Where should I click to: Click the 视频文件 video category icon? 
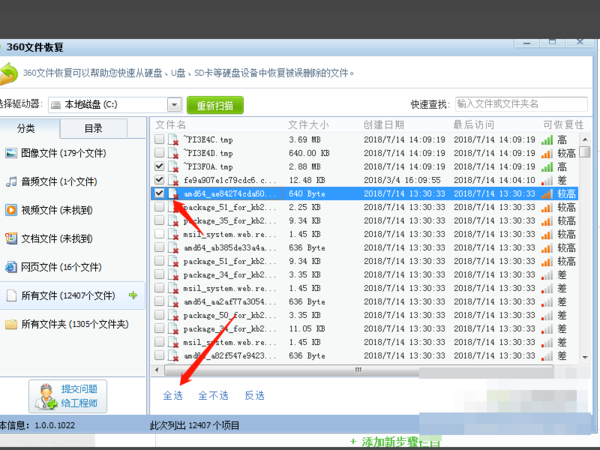(12, 210)
